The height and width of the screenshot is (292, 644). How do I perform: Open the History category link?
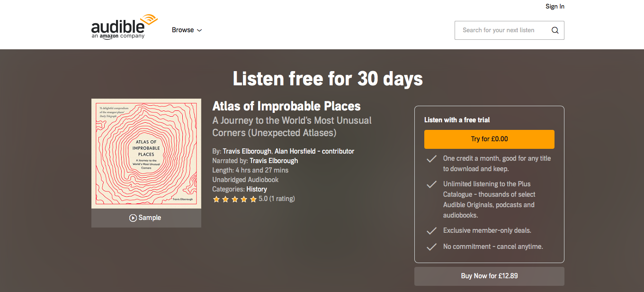tap(257, 189)
